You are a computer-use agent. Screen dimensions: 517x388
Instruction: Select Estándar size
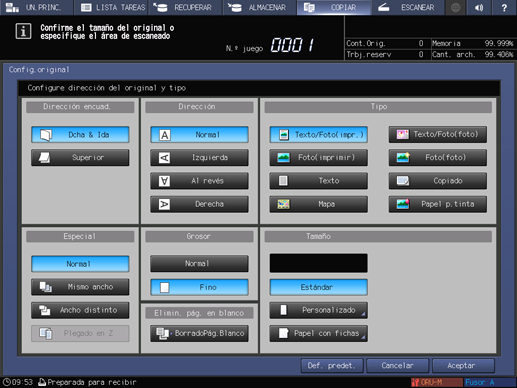pyautogui.click(x=319, y=287)
